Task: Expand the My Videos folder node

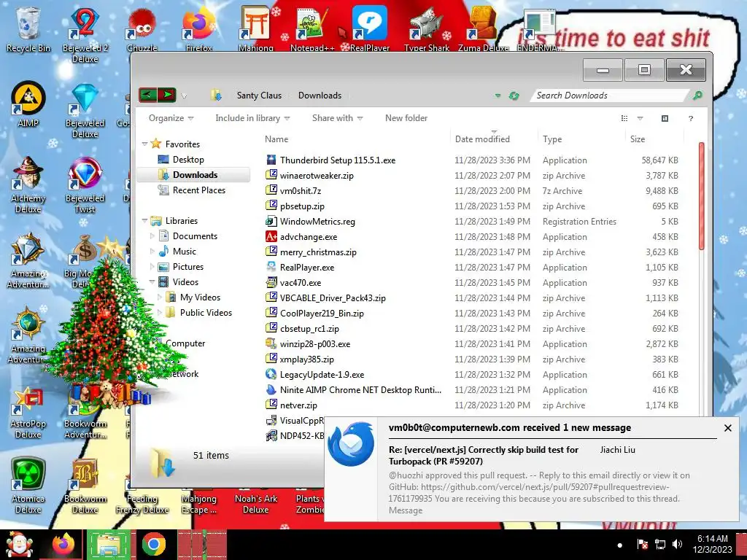Action: coord(160,297)
